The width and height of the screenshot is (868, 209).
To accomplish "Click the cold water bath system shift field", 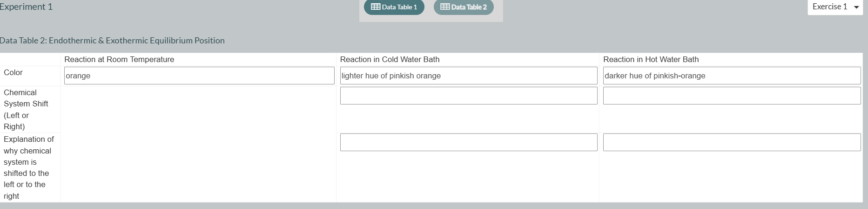I will 469,96.
